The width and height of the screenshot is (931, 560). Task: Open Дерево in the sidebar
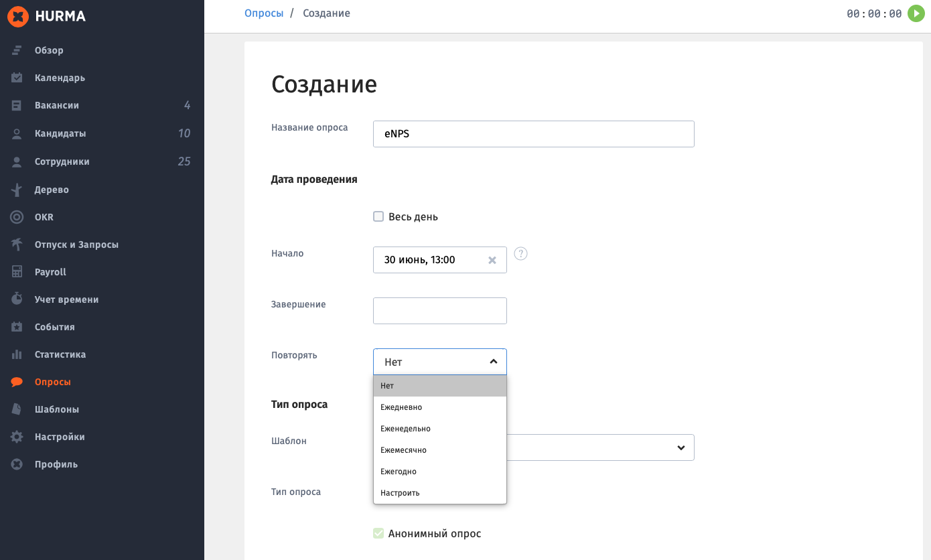[52, 190]
